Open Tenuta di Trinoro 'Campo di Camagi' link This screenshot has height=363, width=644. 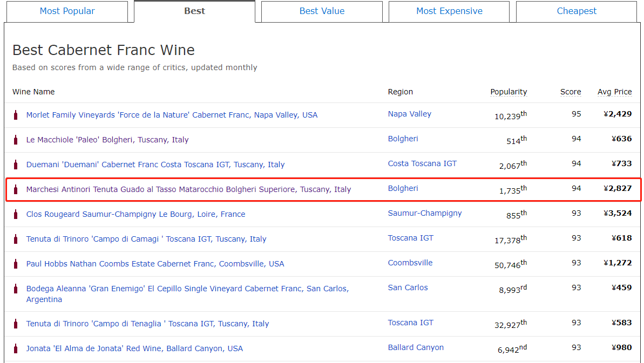[x=146, y=239]
